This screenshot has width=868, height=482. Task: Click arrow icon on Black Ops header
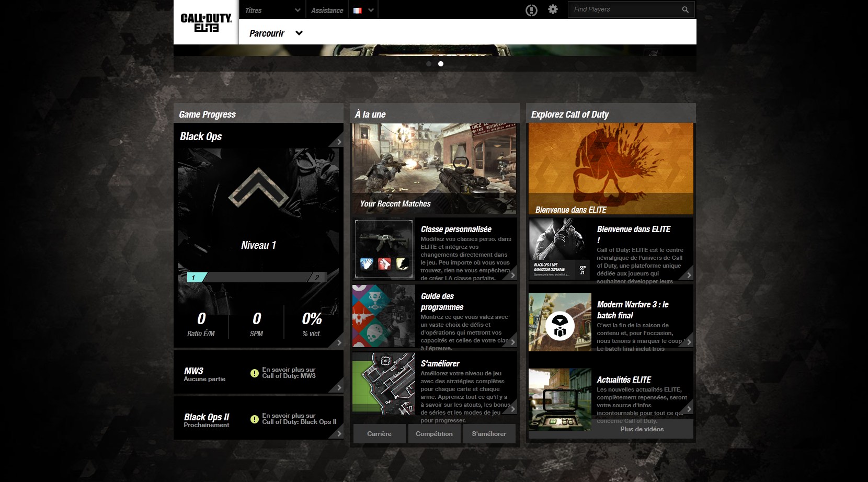tap(339, 142)
